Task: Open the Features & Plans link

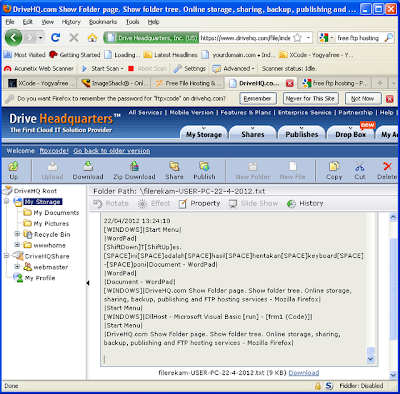Action: coord(246,113)
